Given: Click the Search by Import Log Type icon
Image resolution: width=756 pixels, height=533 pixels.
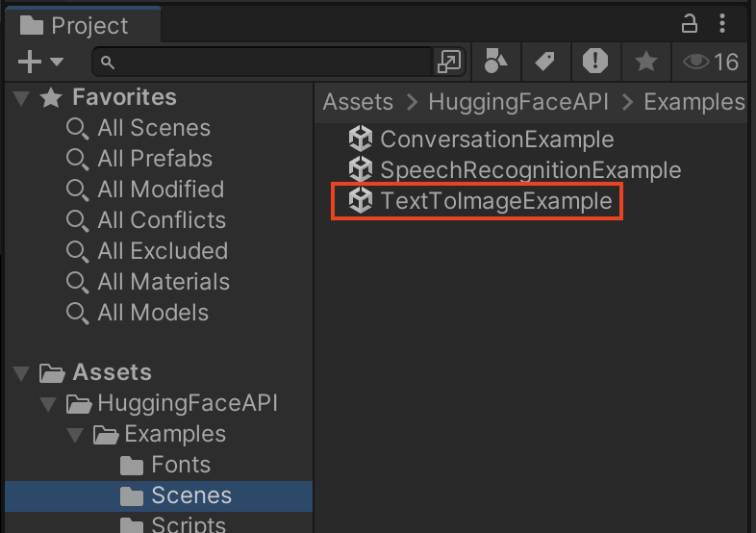Looking at the screenshot, I should click(x=595, y=62).
